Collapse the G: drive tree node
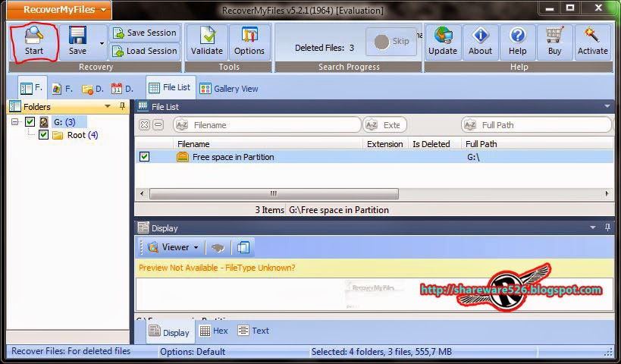 pos(15,121)
